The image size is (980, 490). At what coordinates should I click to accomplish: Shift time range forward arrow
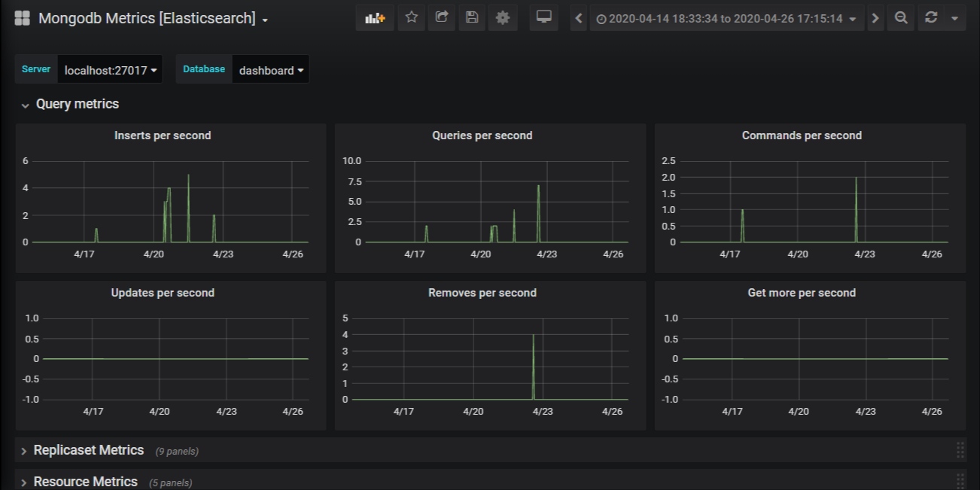pyautogui.click(x=875, y=18)
